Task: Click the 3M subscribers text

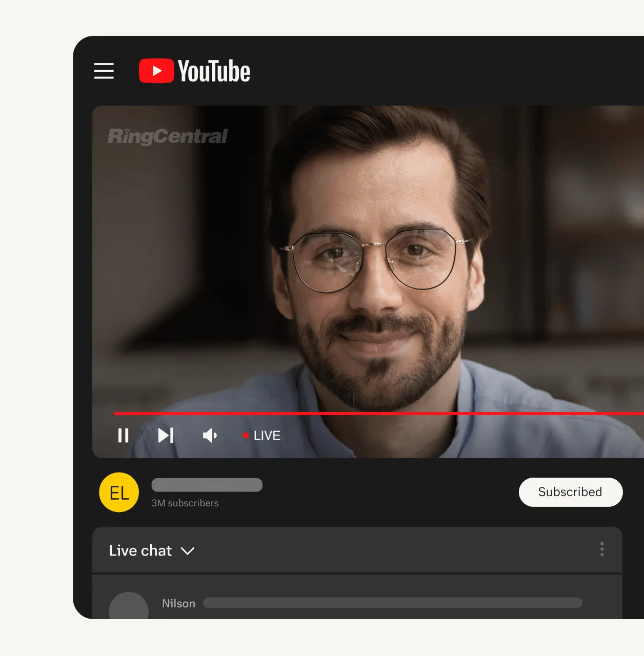Action: (185, 503)
